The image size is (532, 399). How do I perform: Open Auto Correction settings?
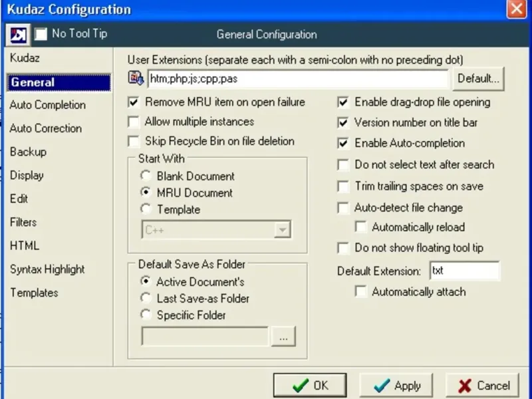coord(46,128)
